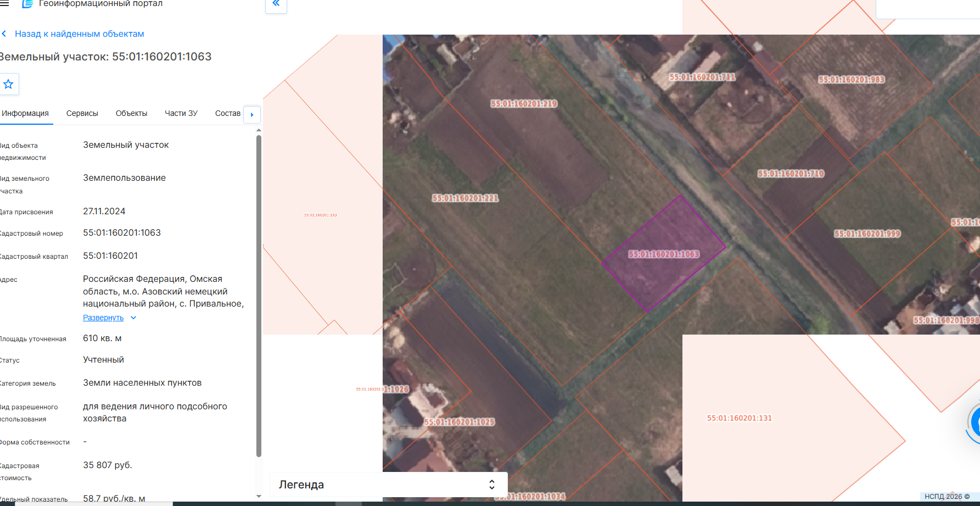Screen dimensions: 980x506
Task: Add parcel to favorites with star icon
Action: pos(8,84)
